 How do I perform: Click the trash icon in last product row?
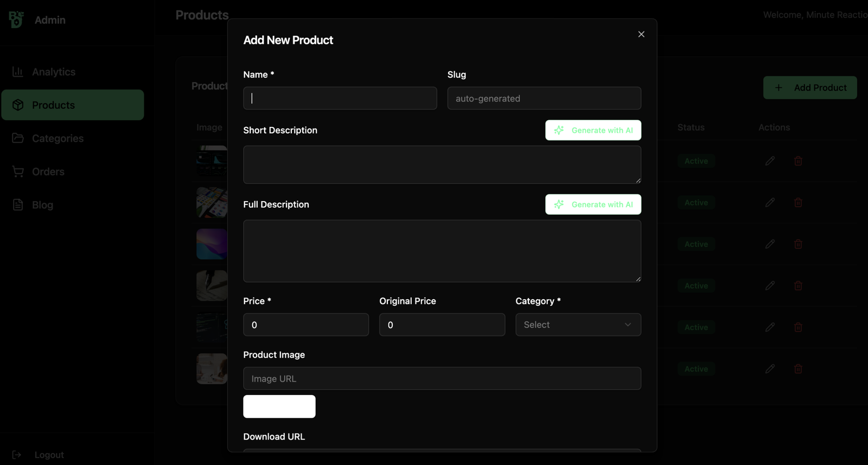coord(798,369)
